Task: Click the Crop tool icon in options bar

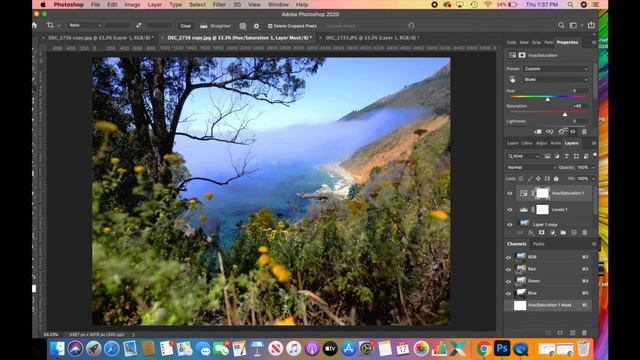Action: pyautogui.click(x=50, y=25)
